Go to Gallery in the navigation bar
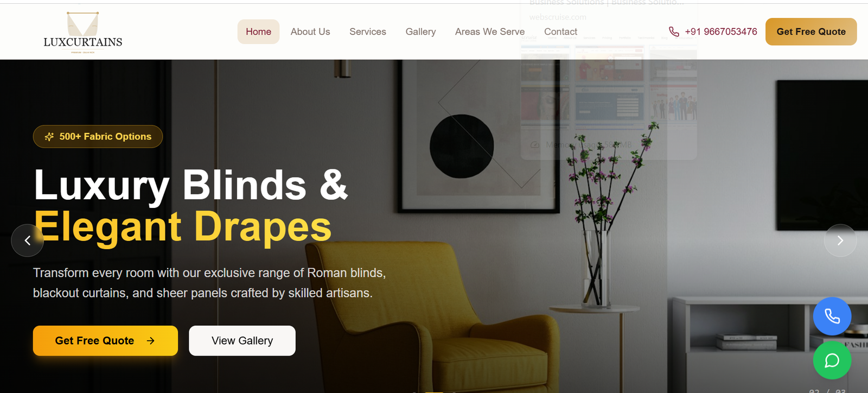Screen dimensions: 868x393 click(x=420, y=32)
